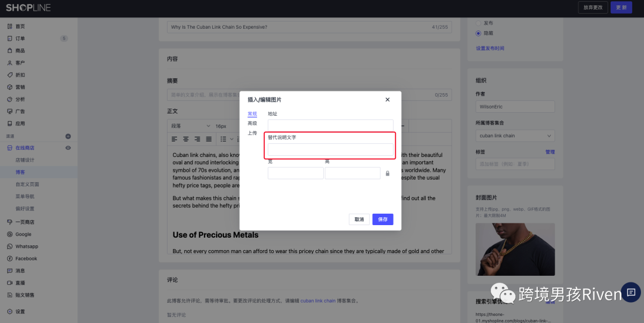This screenshot has width=644, height=323.
Task: Open Facebook channel icon
Action: click(10, 259)
